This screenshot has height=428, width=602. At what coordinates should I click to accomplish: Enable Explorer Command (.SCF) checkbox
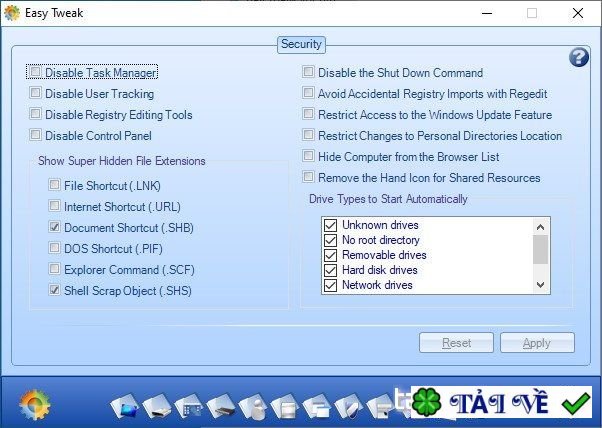[x=55, y=269]
